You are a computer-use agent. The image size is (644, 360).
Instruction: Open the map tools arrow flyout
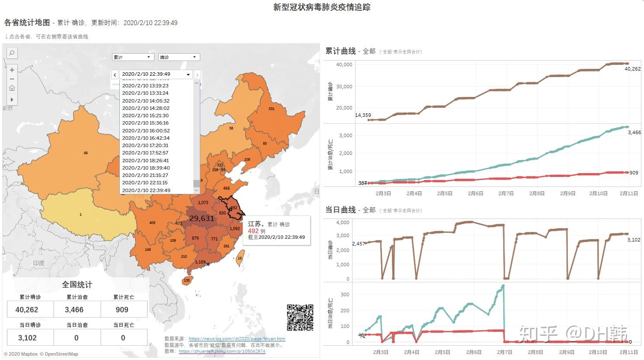tap(12, 100)
